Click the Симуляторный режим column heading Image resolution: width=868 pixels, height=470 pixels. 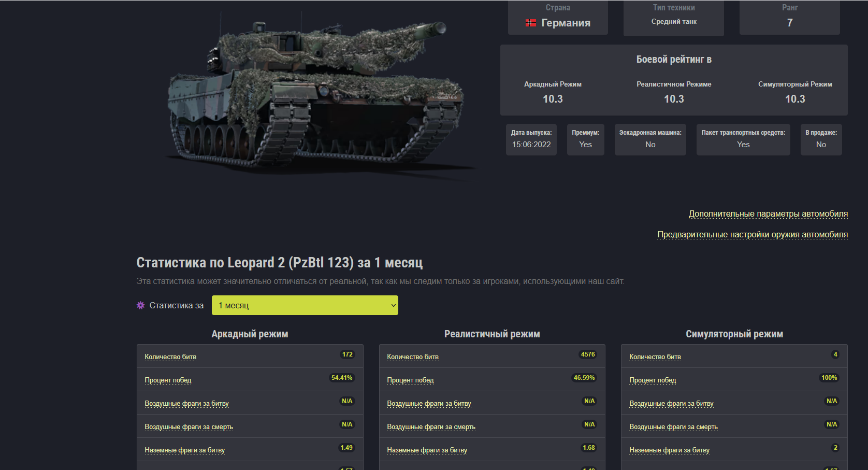(734, 334)
